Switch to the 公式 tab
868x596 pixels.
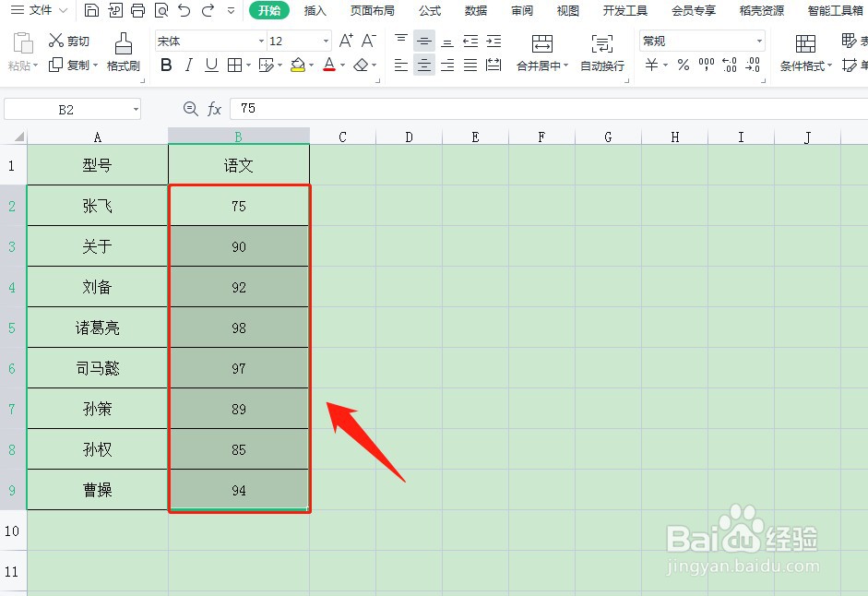430,10
